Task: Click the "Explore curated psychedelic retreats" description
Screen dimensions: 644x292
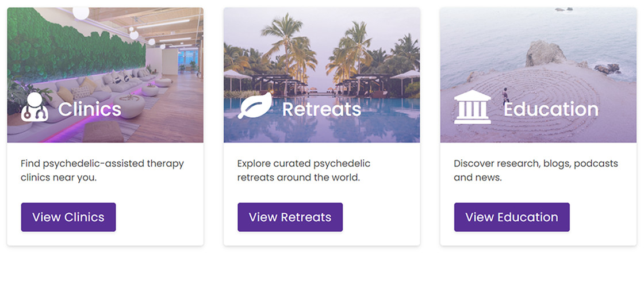Action: click(304, 170)
